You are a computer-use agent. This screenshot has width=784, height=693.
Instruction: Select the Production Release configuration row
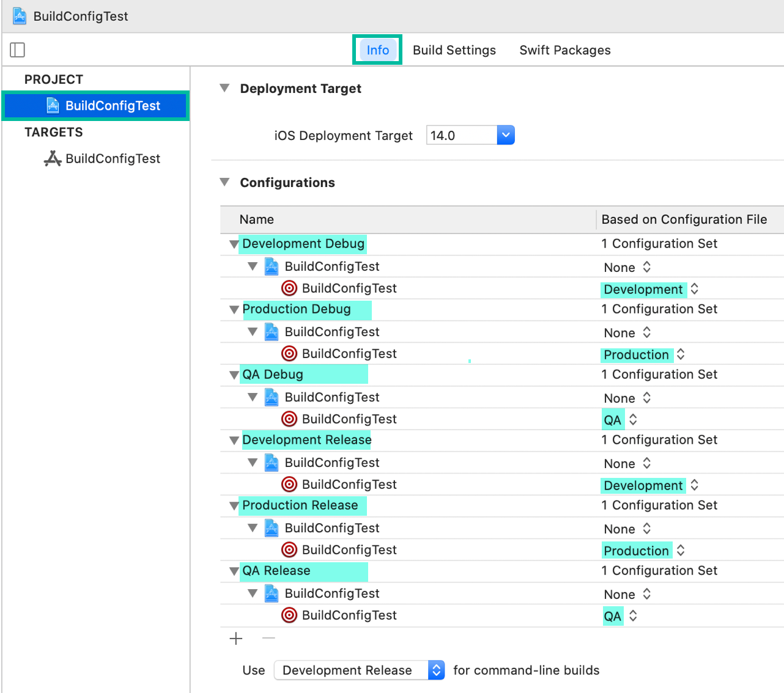300,505
